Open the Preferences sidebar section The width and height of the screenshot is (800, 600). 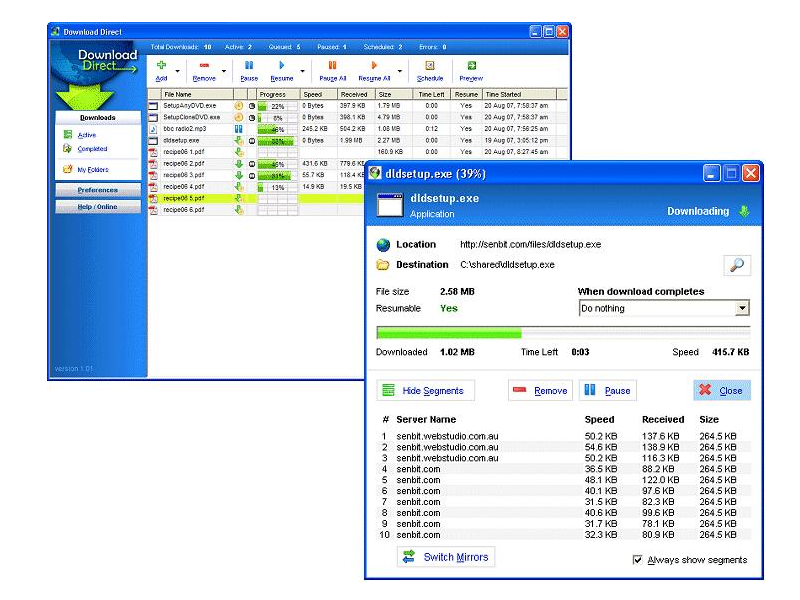tap(97, 190)
